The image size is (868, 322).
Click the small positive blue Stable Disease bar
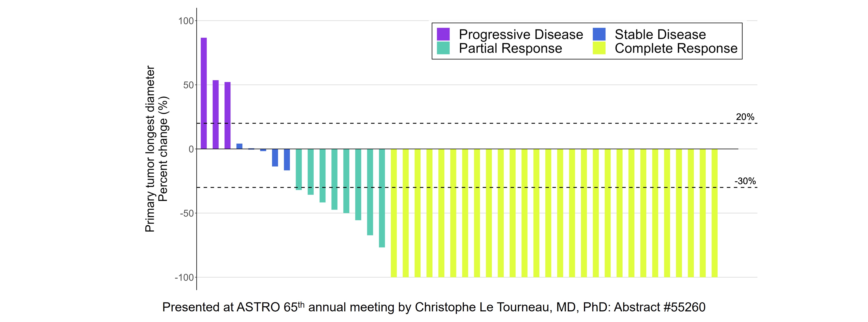pos(239,146)
